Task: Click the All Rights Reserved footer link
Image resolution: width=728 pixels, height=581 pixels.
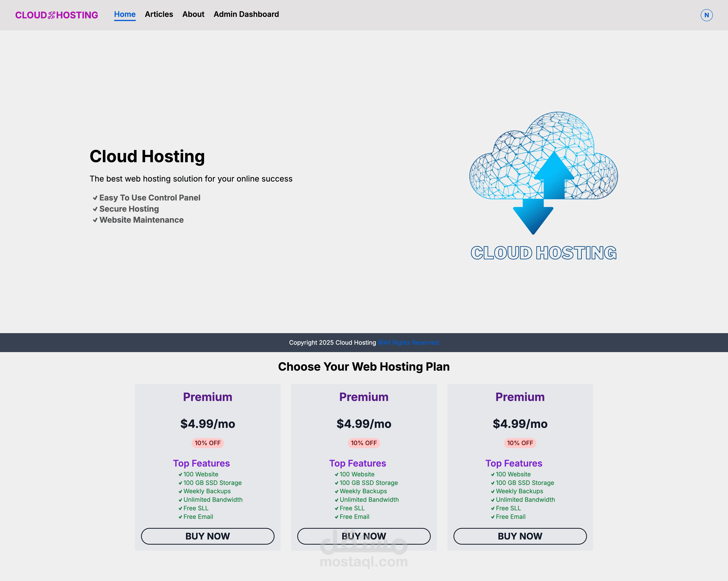Action: tap(408, 342)
